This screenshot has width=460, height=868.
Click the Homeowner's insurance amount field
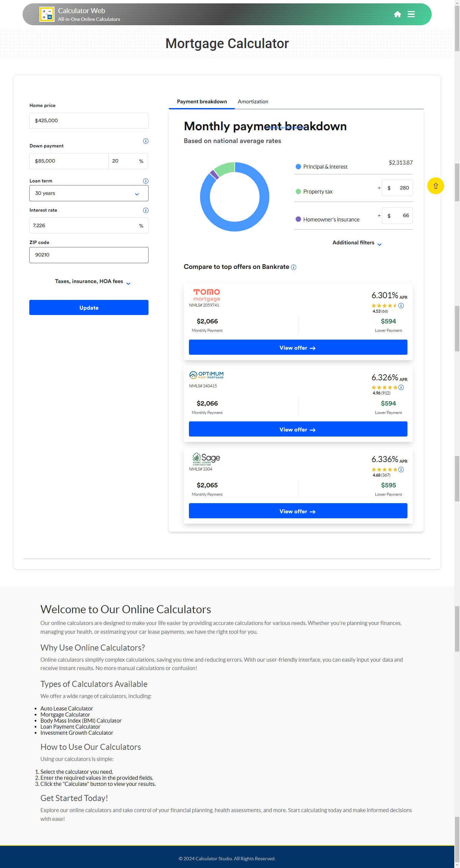point(397,216)
